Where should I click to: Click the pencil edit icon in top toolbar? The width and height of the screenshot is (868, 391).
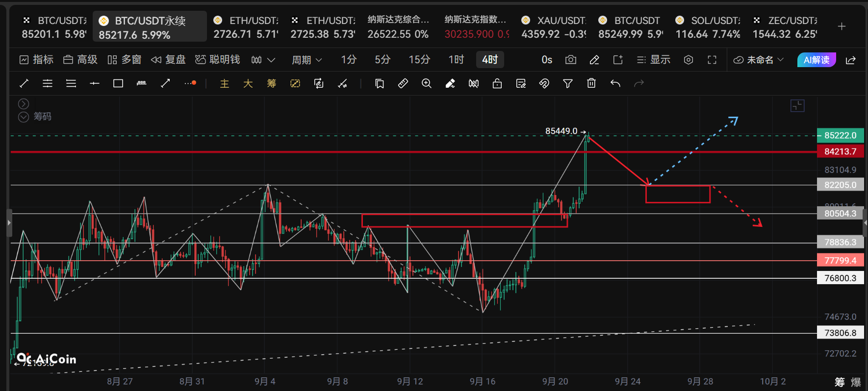click(594, 60)
